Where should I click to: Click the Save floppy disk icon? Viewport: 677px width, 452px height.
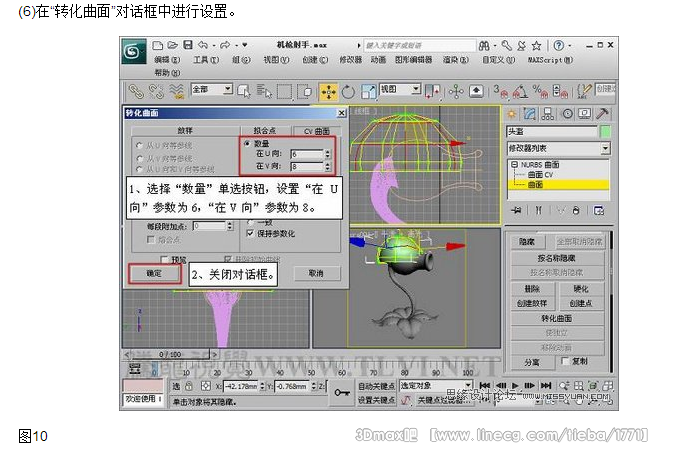[x=187, y=45]
